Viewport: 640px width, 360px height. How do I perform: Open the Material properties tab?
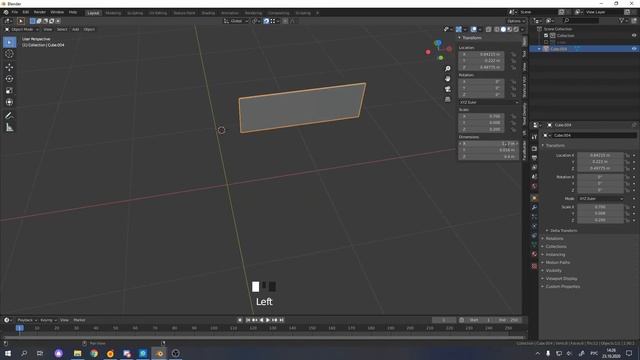pos(534,254)
